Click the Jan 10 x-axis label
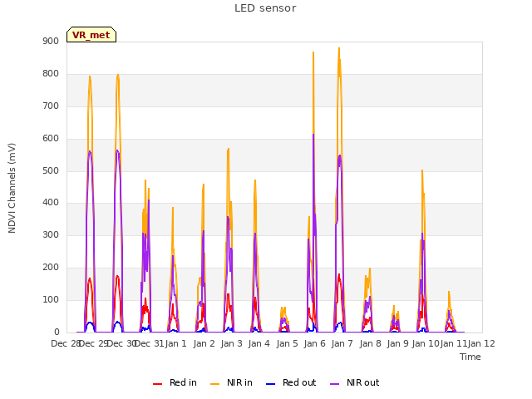Screen dimensions: 532x399 [x=426, y=343]
